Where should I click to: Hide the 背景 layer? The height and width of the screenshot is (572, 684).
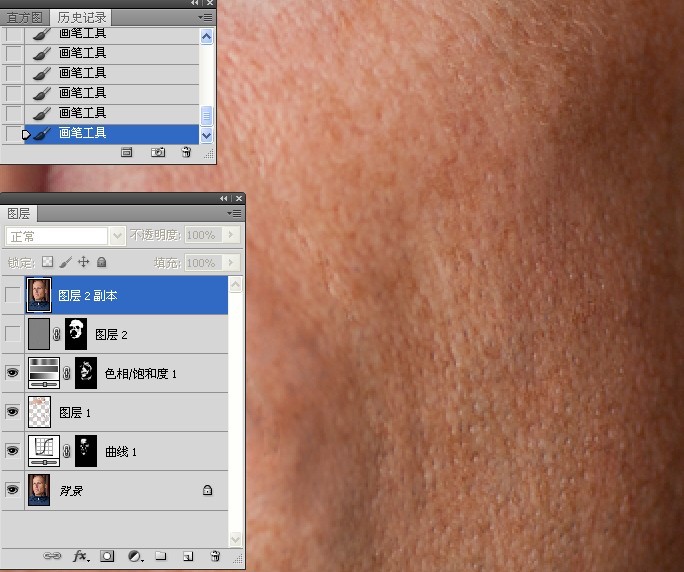click(x=12, y=489)
